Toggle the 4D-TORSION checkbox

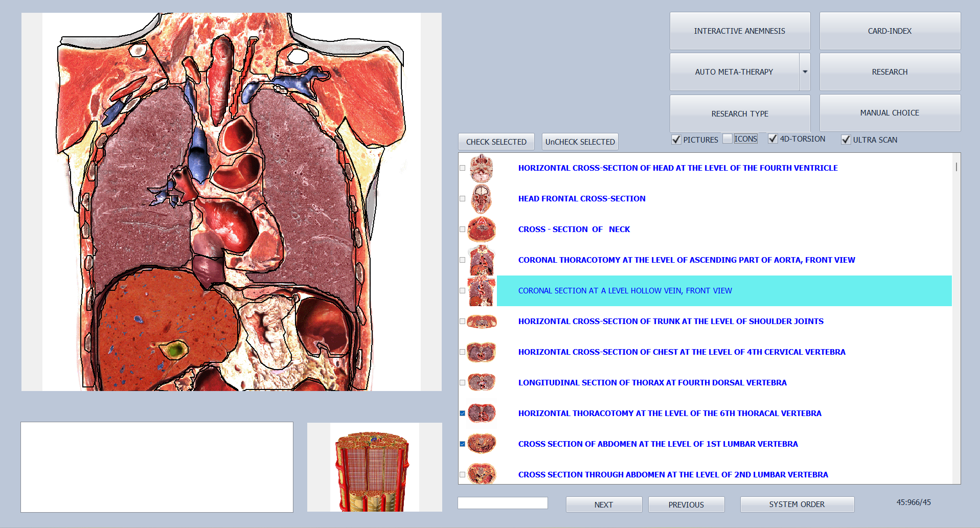click(x=773, y=139)
